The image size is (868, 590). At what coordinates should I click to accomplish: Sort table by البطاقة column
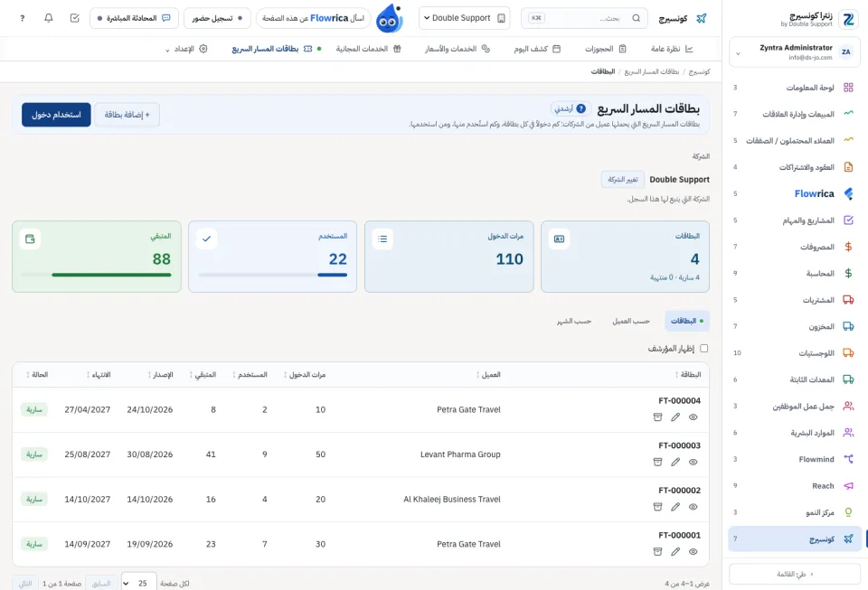coord(687,374)
